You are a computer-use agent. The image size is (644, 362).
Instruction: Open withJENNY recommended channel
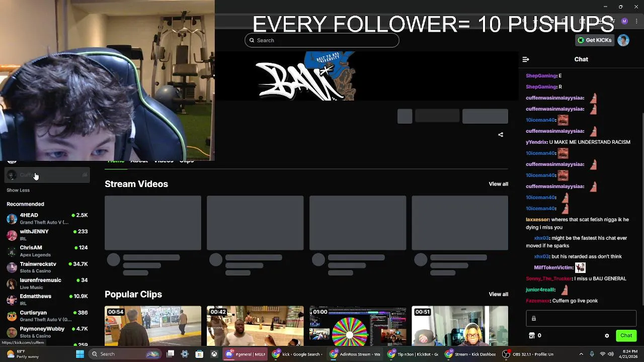coord(47,235)
